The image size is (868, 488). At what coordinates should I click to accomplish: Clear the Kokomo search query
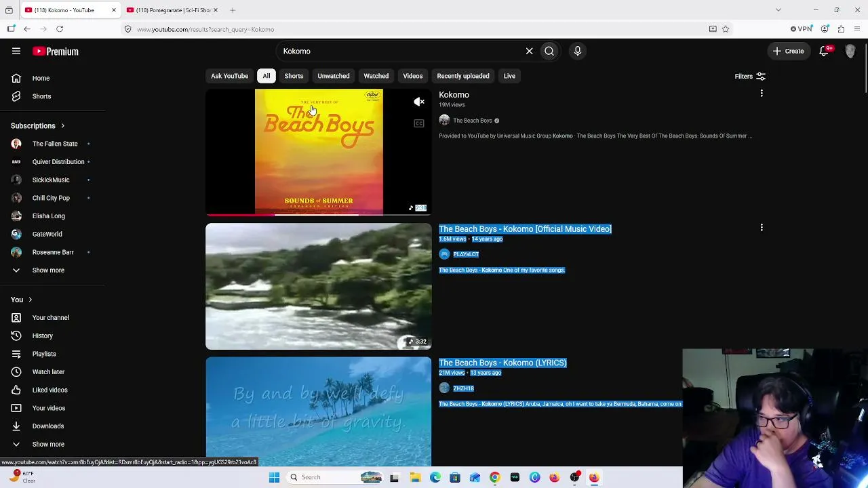point(529,51)
